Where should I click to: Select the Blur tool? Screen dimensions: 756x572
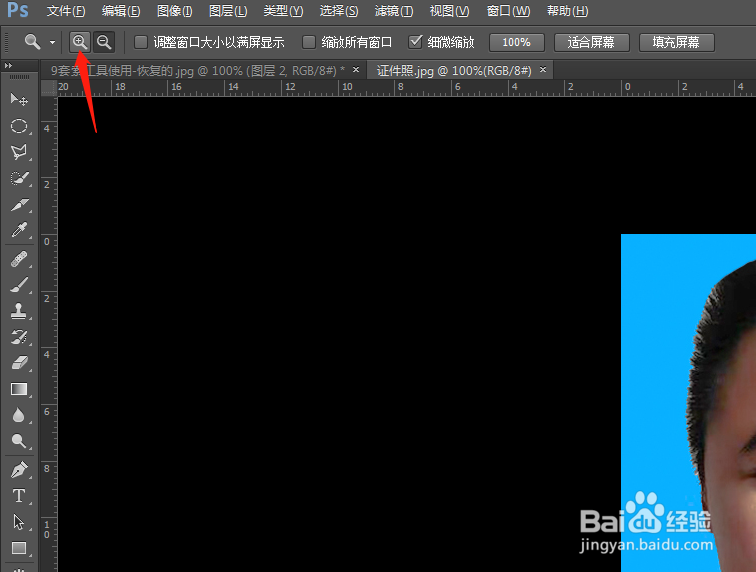tap(19, 415)
